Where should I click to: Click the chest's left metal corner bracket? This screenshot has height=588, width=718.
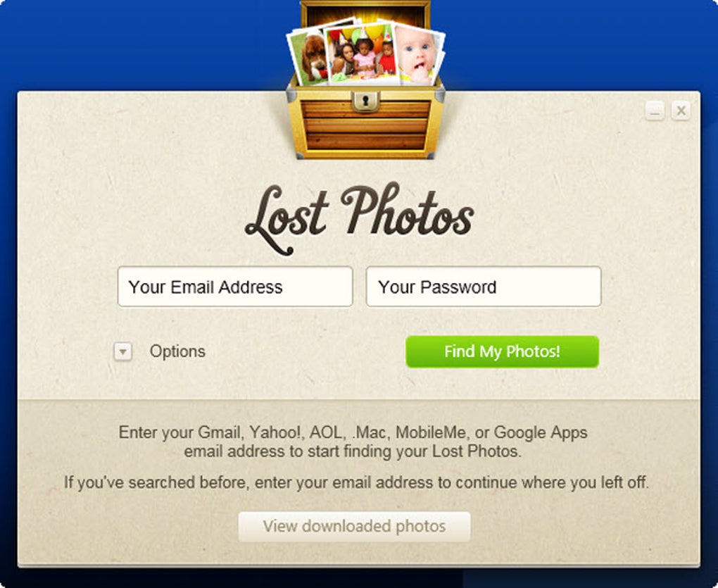(x=291, y=95)
